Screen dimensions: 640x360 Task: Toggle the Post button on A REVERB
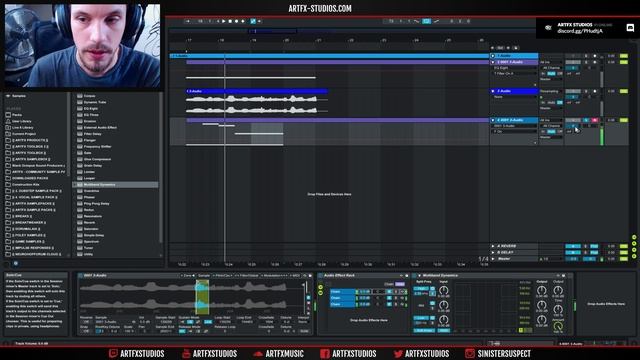point(594,246)
